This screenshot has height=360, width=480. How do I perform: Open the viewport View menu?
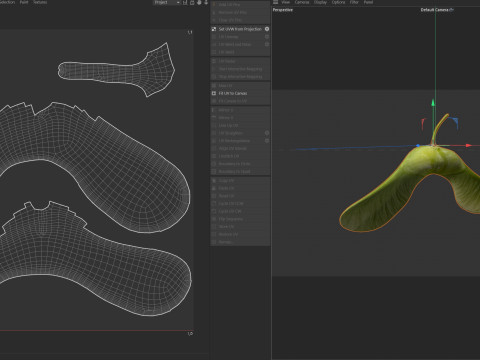(x=286, y=2)
